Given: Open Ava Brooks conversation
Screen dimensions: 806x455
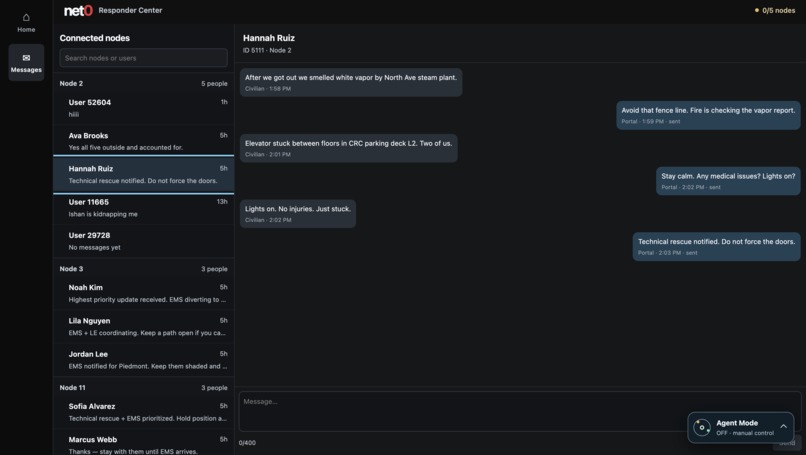Looking at the screenshot, I should pyautogui.click(x=143, y=141).
